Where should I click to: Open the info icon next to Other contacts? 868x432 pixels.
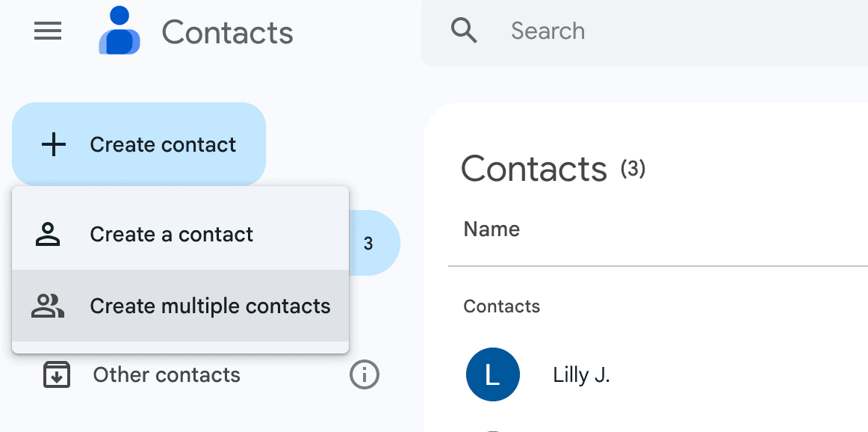[364, 374]
